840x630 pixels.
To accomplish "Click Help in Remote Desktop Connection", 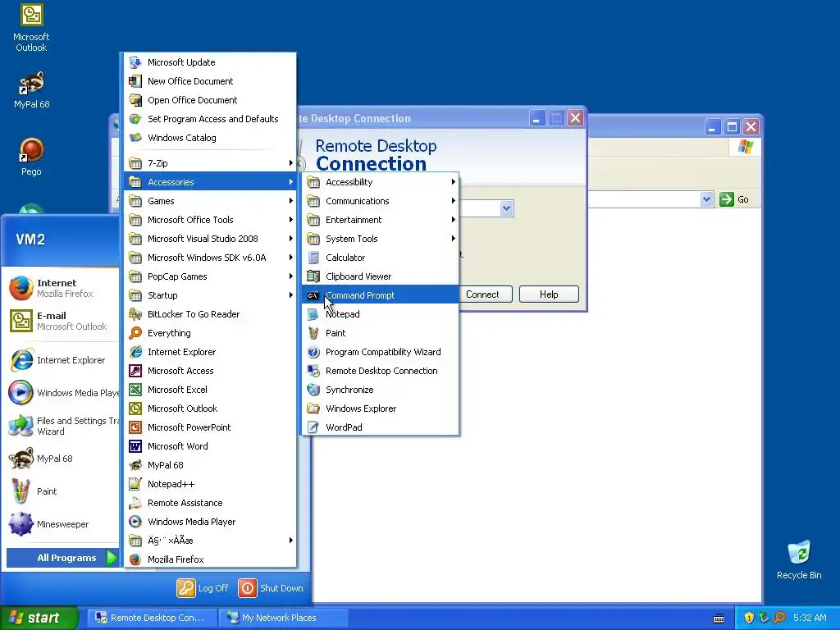I will (x=549, y=294).
